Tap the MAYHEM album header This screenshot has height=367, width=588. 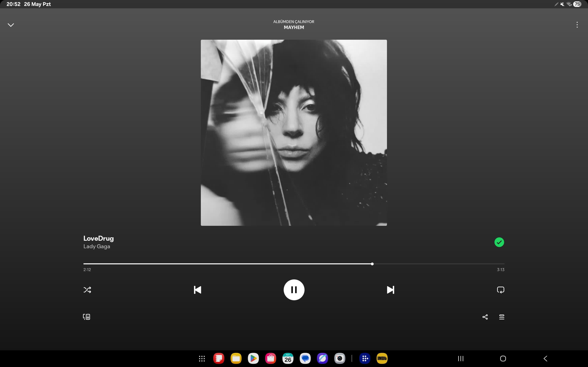point(294,27)
